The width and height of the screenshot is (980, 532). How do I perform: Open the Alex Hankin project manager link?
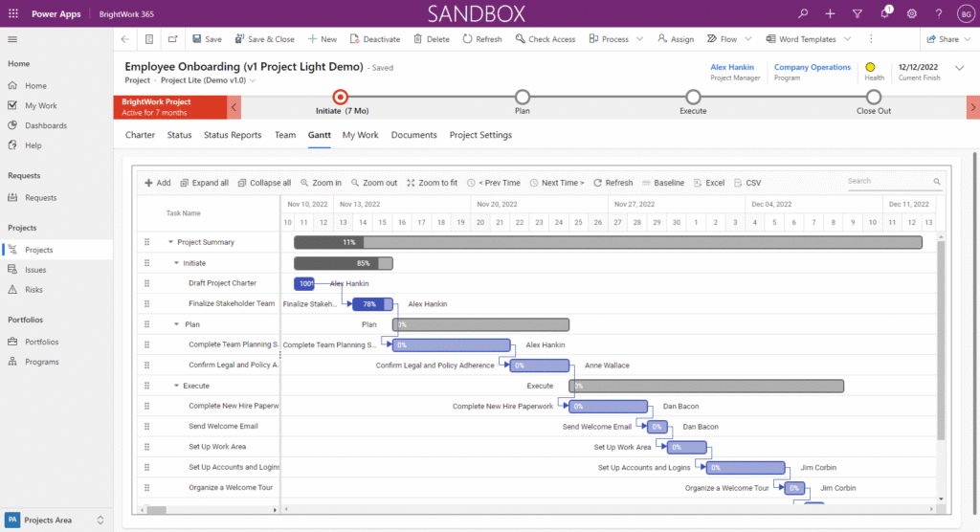pos(732,68)
